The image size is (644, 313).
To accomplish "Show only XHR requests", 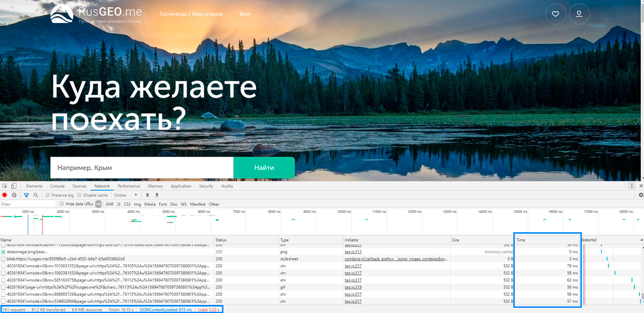I will (x=108, y=204).
